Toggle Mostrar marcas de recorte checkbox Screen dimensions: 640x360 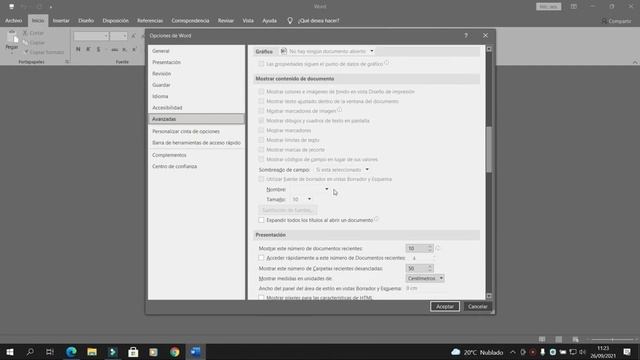click(261, 150)
